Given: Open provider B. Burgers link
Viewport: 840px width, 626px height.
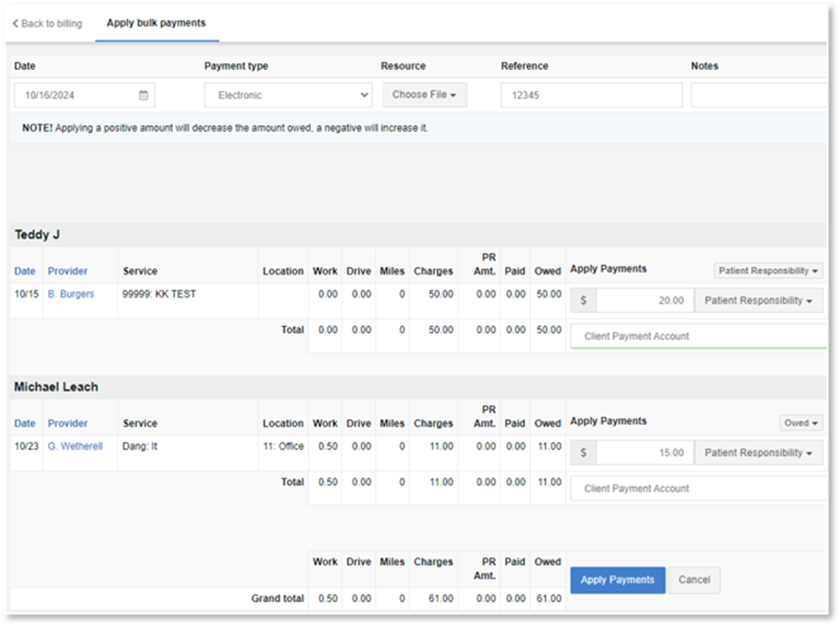Looking at the screenshot, I should (x=71, y=294).
